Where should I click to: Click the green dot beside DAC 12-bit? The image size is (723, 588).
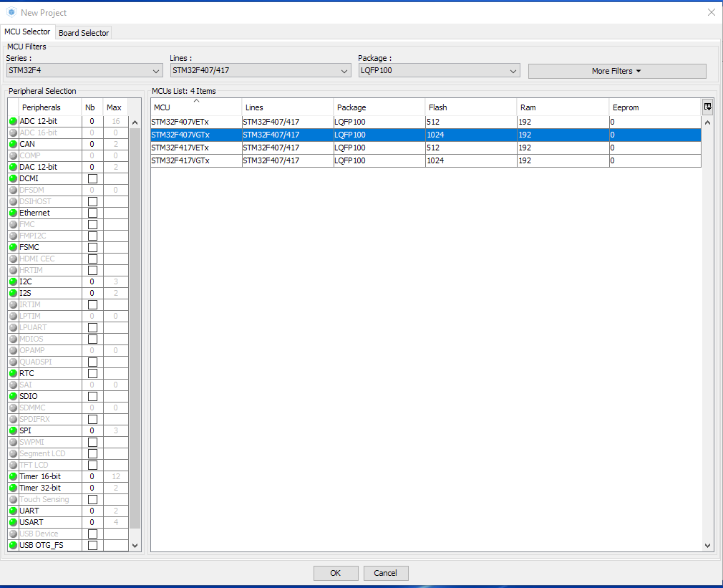[x=14, y=167]
